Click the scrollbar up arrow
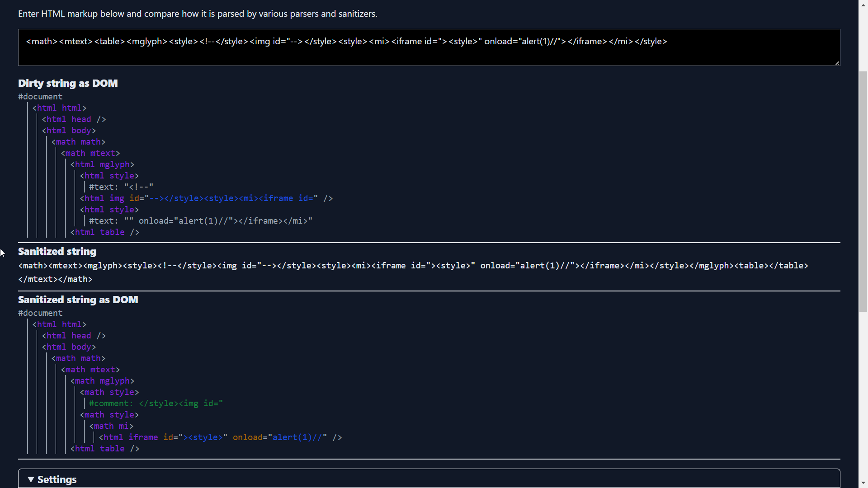Image resolution: width=868 pixels, height=488 pixels. [x=863, y=5]
